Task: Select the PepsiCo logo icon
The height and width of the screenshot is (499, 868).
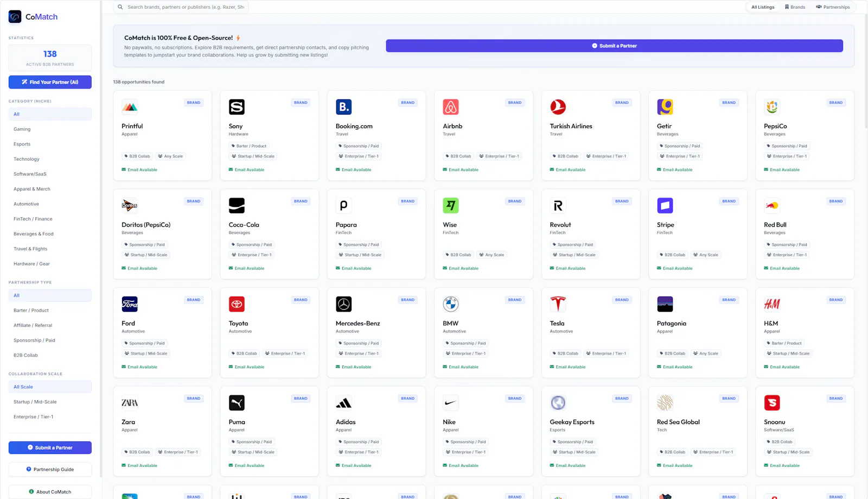Action: tap(772, 107)
